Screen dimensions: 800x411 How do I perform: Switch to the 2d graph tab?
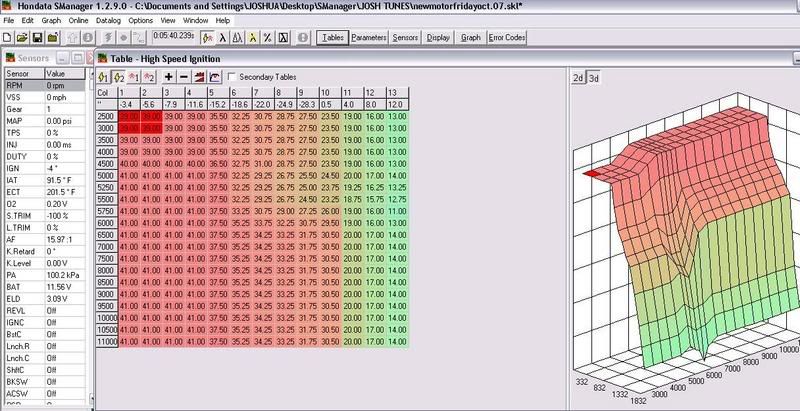[578, 78]
